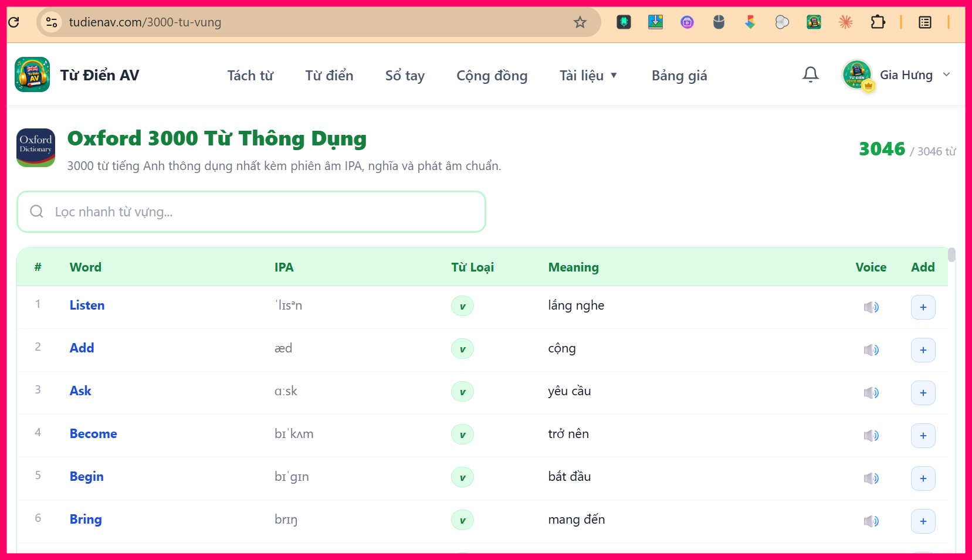
Task: Add the word Add with plus button
Action: (923, 350)
